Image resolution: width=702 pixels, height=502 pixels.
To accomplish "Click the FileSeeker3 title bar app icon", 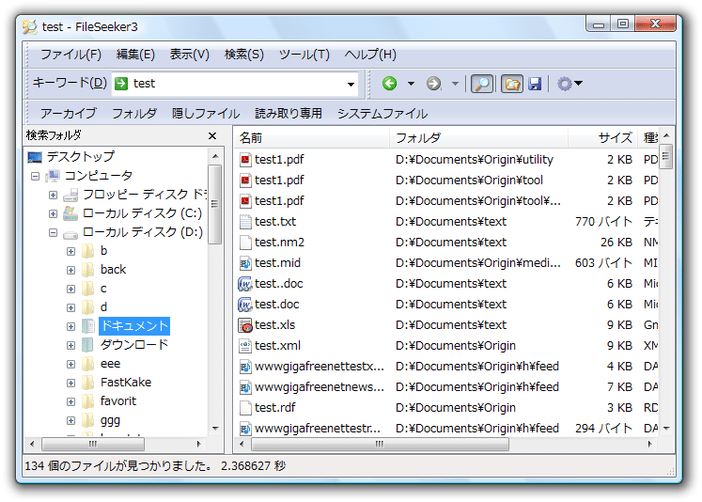I will (30, 27).
